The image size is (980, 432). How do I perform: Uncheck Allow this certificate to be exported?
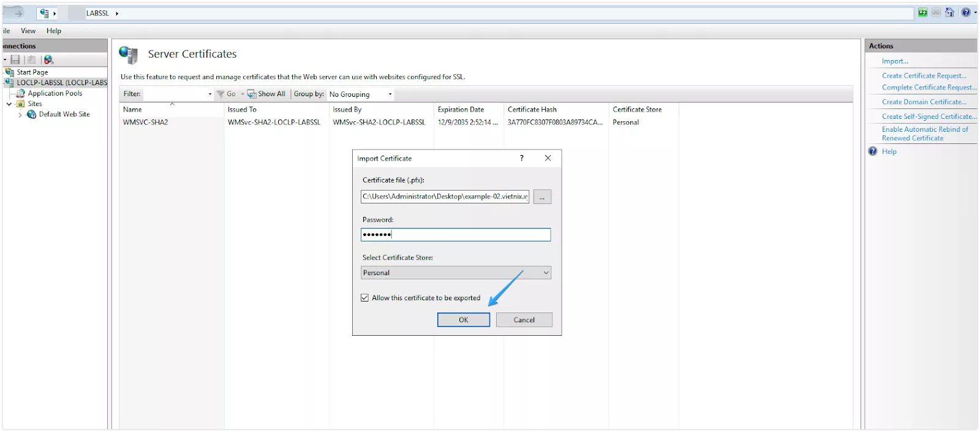[365, 298]
